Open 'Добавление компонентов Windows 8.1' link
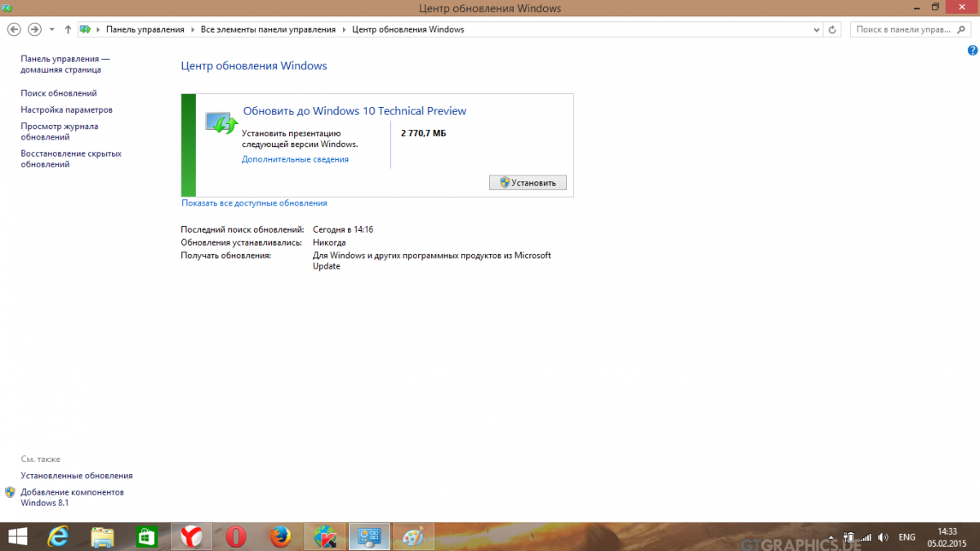This screenshot has width=980, height=551. tap(72, 497)
